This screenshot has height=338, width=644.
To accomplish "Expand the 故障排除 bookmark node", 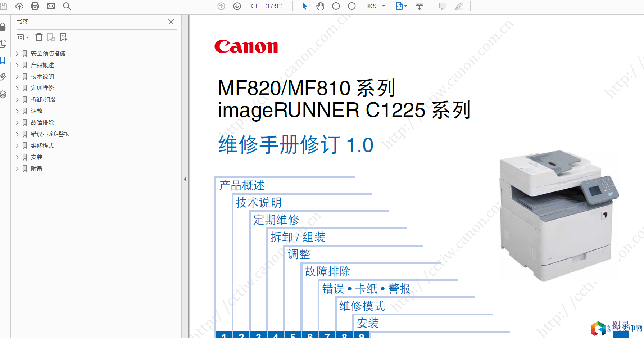I will click(x=17, y=123).
